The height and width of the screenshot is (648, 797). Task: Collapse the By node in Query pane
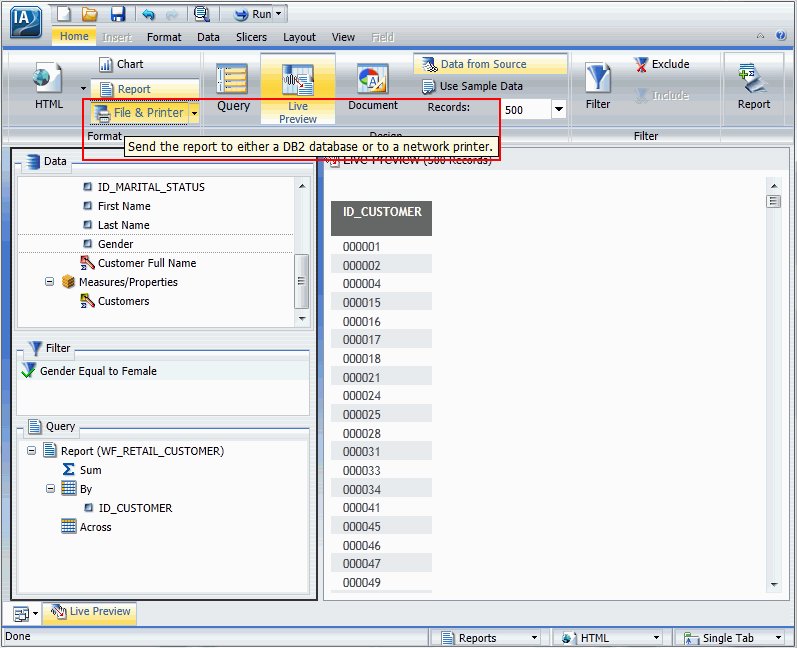coord(50,488)
